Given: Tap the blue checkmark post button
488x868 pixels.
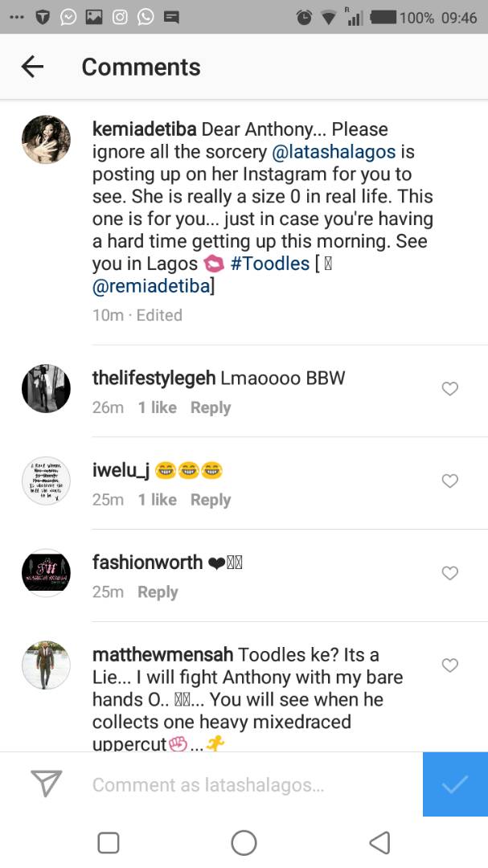Looking at the screenshot, I should pos(455,784).
